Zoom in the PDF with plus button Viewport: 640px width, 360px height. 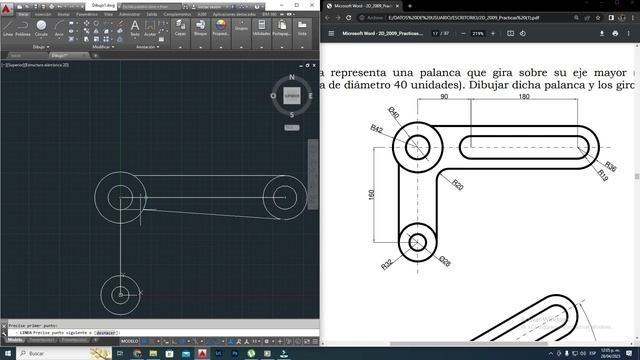[493, 33]
